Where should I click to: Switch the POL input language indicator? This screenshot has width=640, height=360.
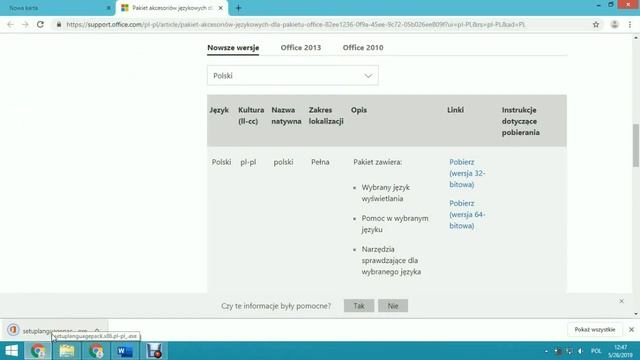click(x=596, y=351)
